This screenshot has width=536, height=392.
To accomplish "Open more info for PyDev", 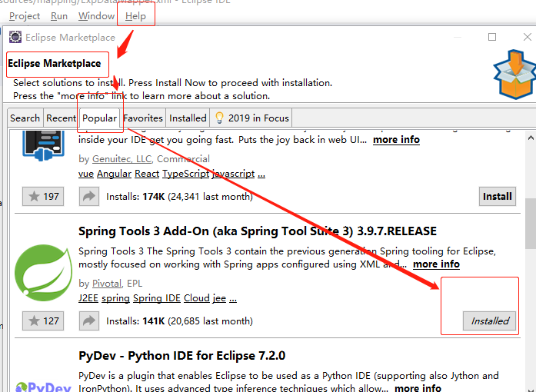I will [418, 388].
